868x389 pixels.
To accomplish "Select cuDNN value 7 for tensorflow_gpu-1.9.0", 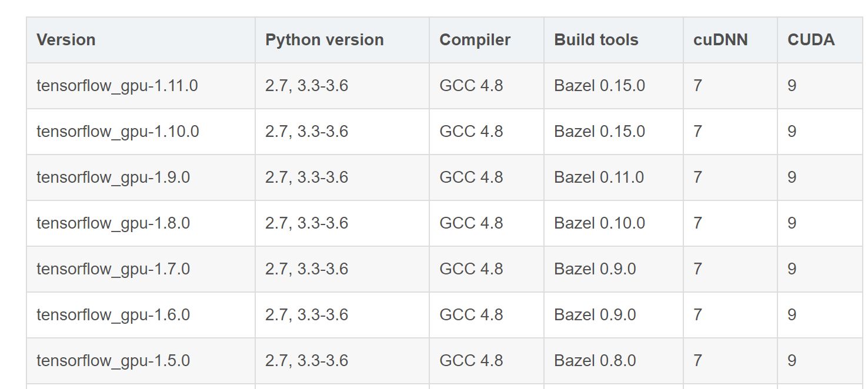I will click(x=730, y=177).
